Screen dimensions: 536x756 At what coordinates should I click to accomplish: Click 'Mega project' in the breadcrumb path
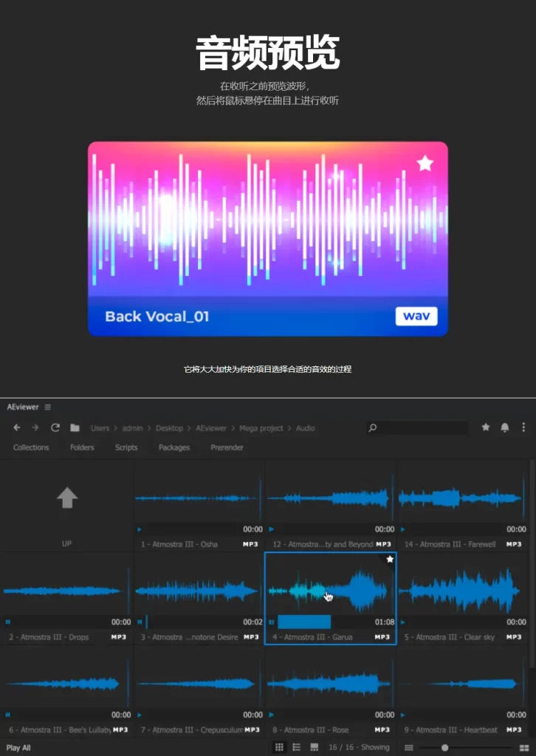click(261, 428)
